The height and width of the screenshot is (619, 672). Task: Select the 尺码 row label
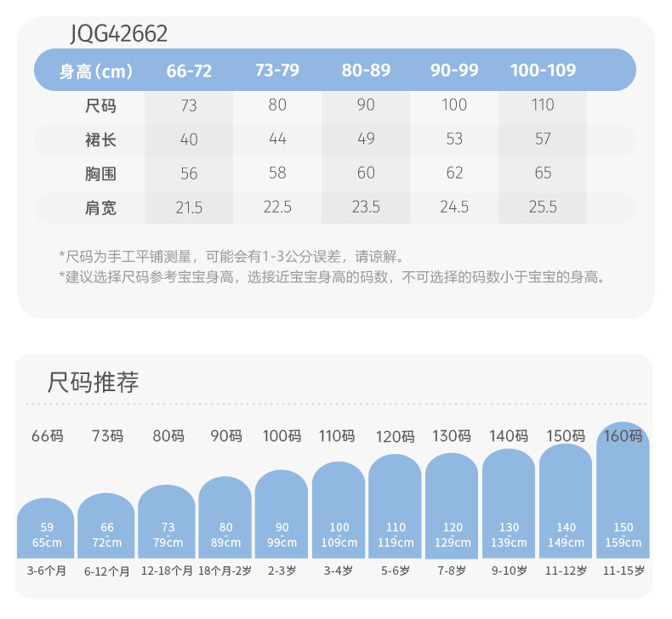pyautogui.click(x=100, y=105)
